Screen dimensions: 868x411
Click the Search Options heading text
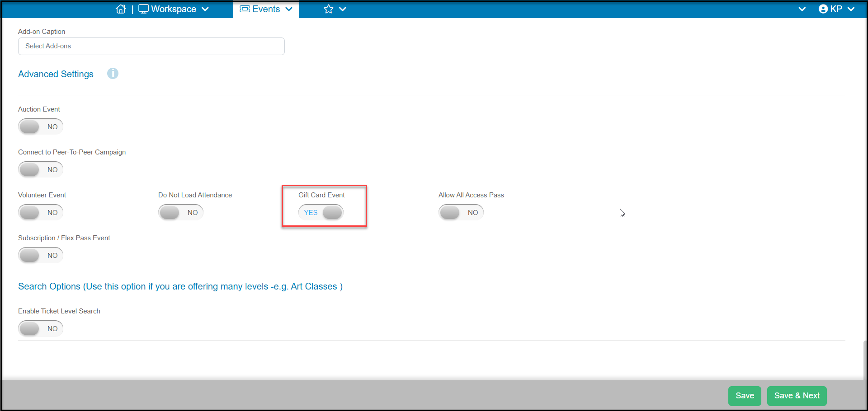(180, 286)
